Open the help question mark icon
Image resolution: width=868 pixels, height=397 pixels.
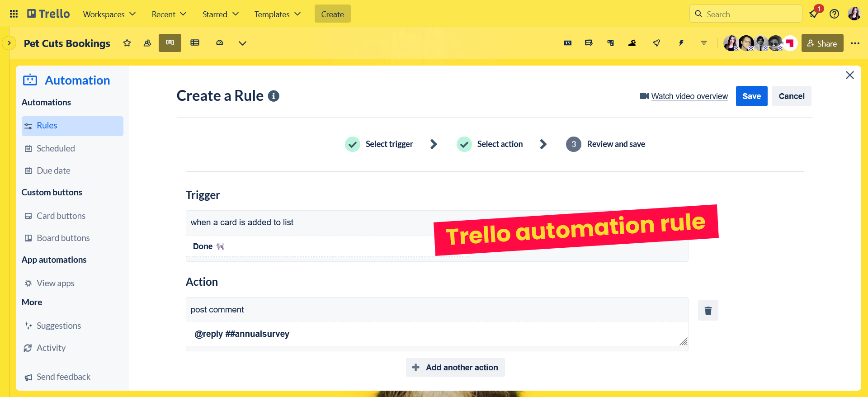pos(835,14)
